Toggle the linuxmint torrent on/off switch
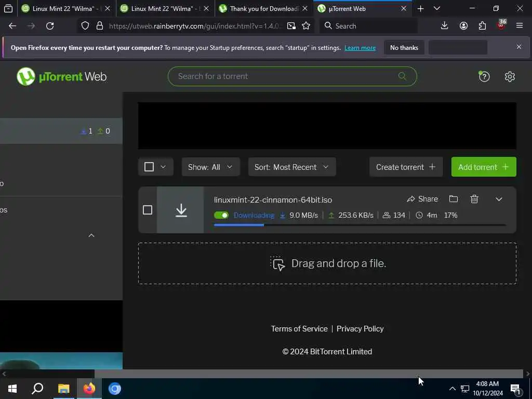Image resolution: width=532 pixels, height=399 pixels. 221,215
